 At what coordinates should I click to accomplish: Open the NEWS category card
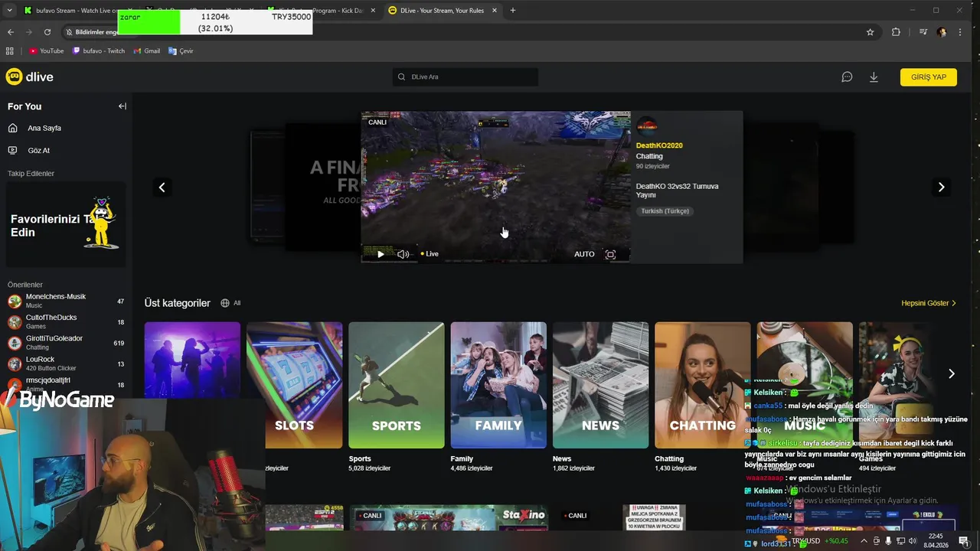[x=601, y=385]
